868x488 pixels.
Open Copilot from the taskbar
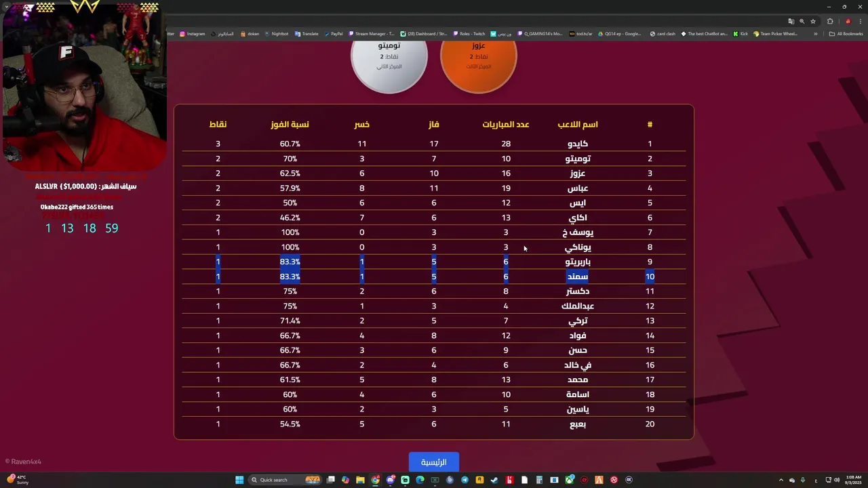tap(345, 480)
